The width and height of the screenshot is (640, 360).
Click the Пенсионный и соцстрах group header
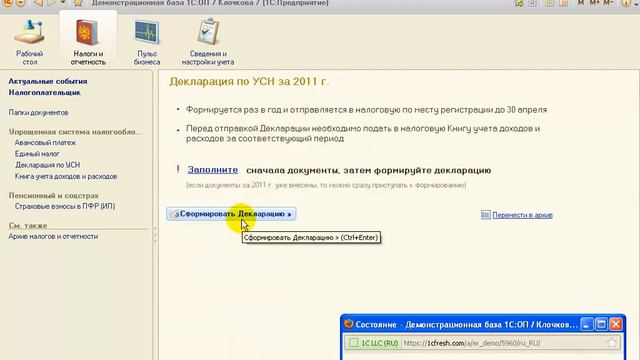[53, 196]
